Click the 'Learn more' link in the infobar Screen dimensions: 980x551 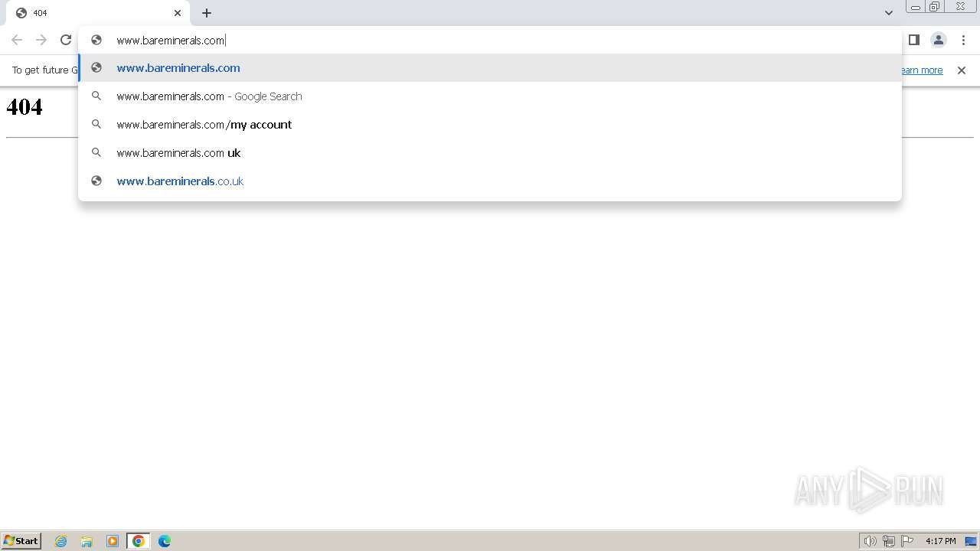click(x=921, y=70)
